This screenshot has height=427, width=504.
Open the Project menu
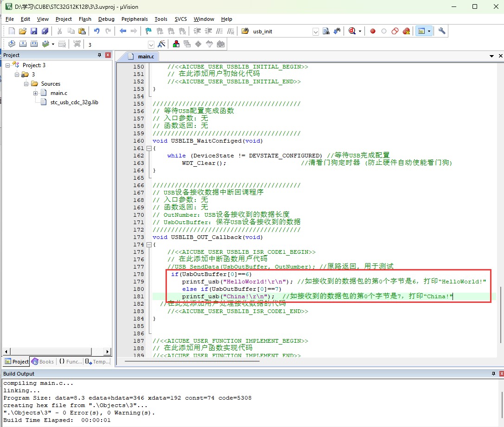coord(64,19)
